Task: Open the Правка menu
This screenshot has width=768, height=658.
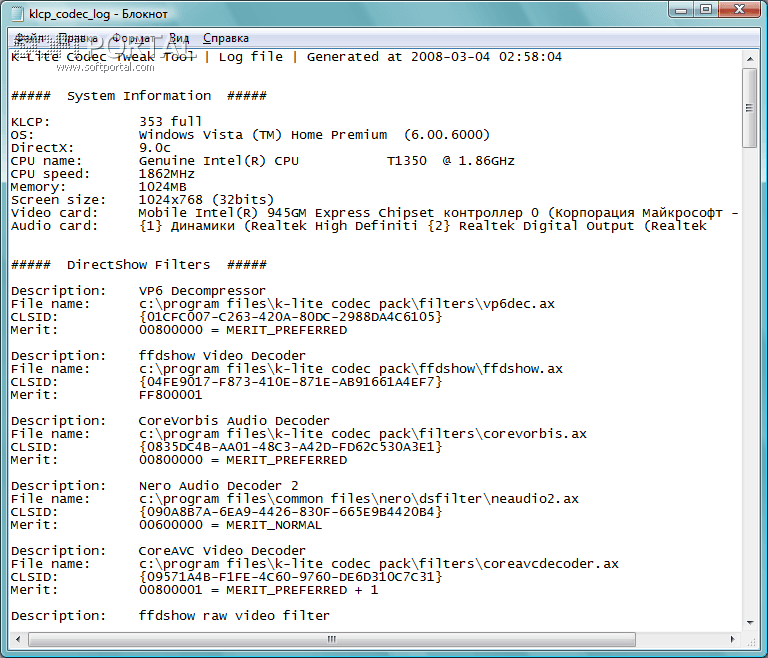Action: click(77, 38)
